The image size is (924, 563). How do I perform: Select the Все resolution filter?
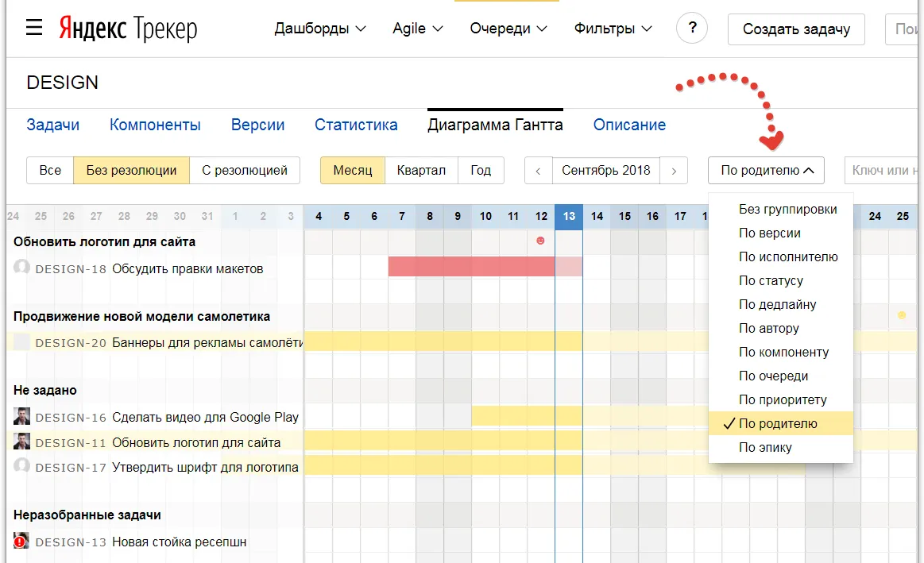(x=49, y=170)
